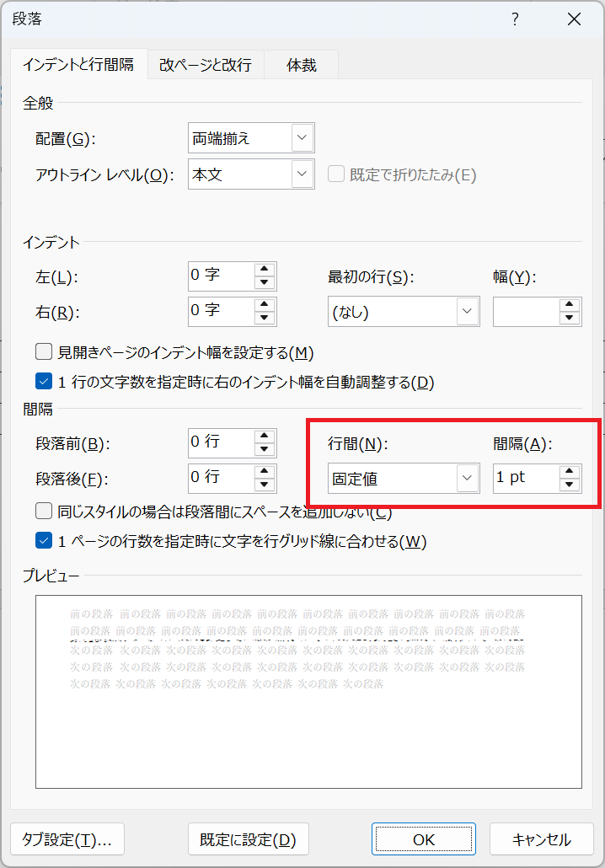Viewport: 605px width, 868px height.
Task: Click the 右 indent value field
Action: (222, 312)
